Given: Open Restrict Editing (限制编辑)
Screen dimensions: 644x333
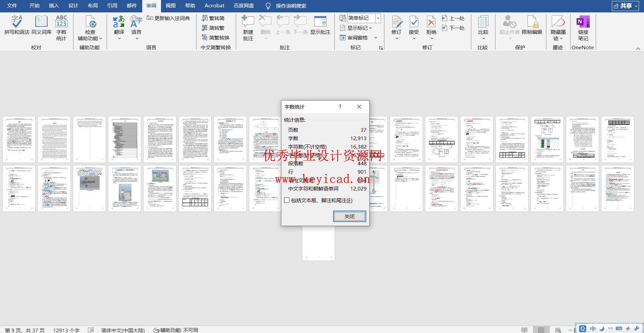Looking at the screenshot, I should (532, 25).
